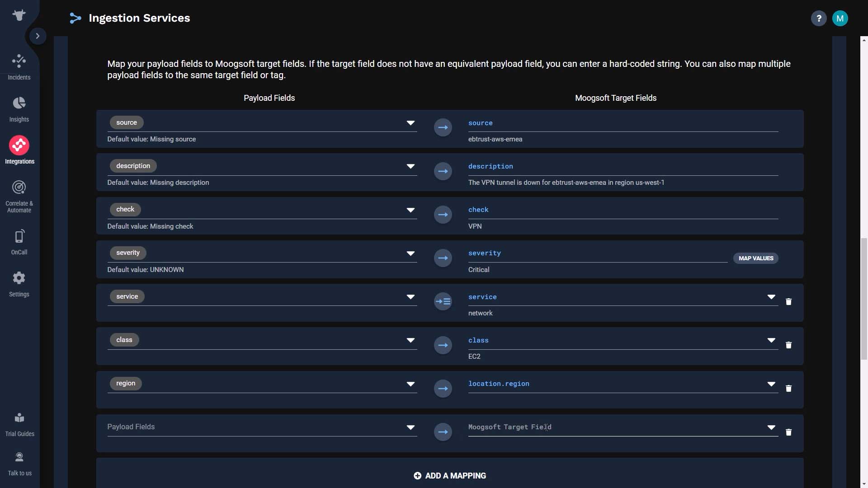Screen dimensions: 868x488
Task: Expand the class payload field dropdown
Action: point(410,340)
